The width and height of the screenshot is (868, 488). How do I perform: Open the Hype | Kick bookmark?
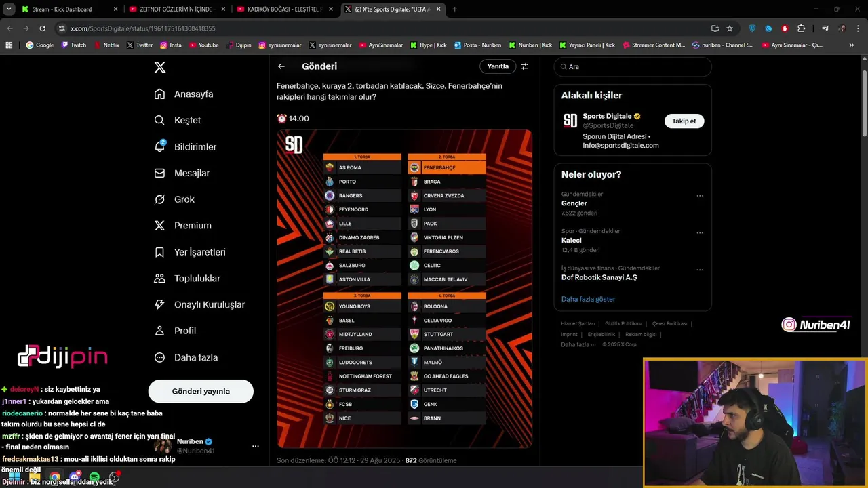pyautogui.click(x=428, y=45)
